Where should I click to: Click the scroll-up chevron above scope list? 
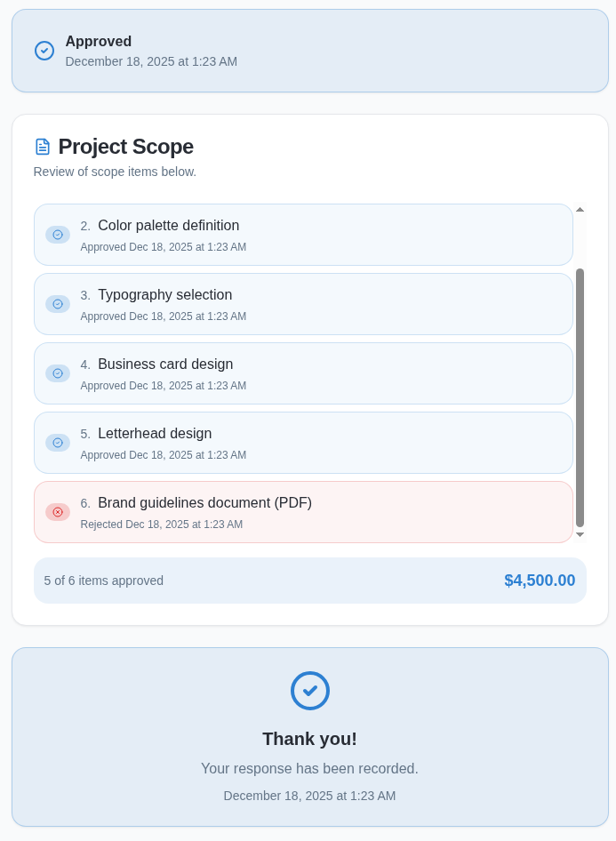[580, 210]
